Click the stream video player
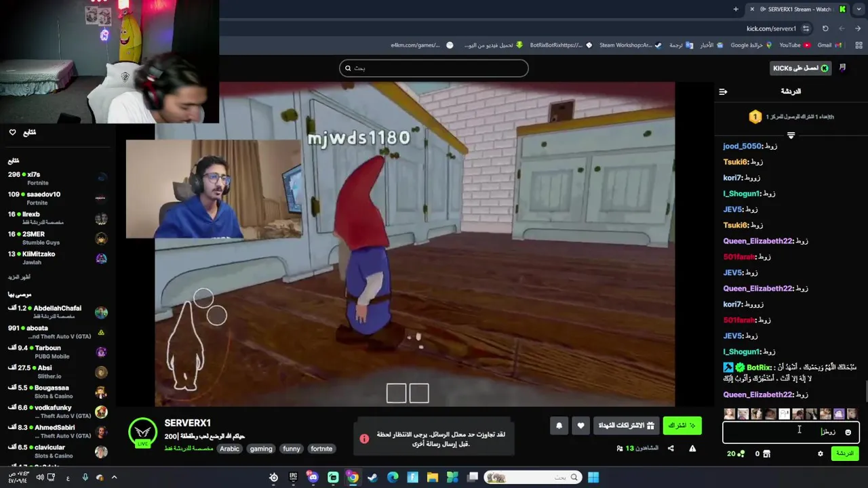The width and height of the screenshot is (868, 488). coord(414,244)
